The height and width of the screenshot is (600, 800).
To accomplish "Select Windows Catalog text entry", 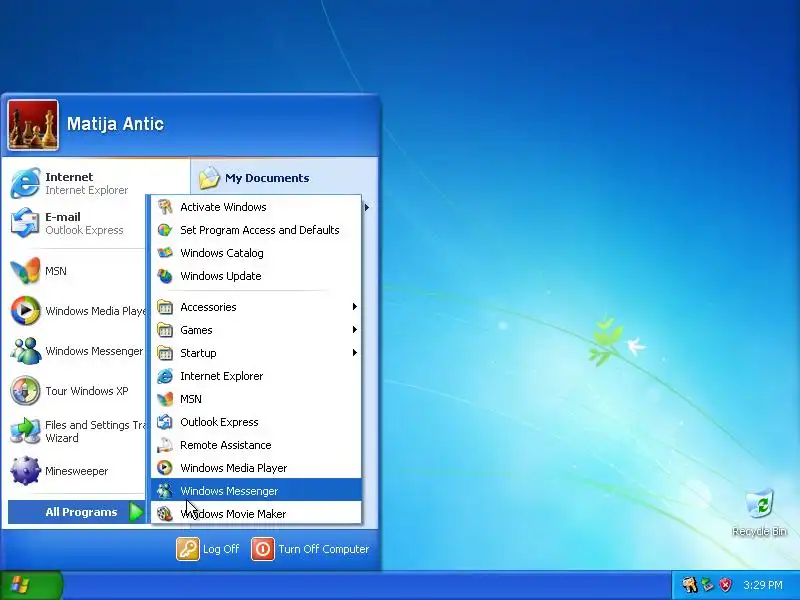I will (x=222, y=253).
